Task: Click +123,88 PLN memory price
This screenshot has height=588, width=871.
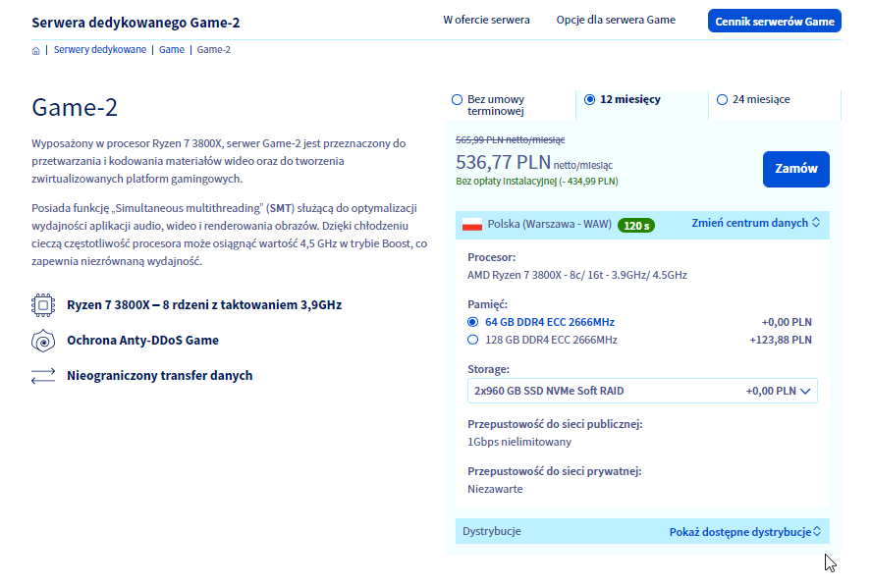Action: [x=781, y=340]
